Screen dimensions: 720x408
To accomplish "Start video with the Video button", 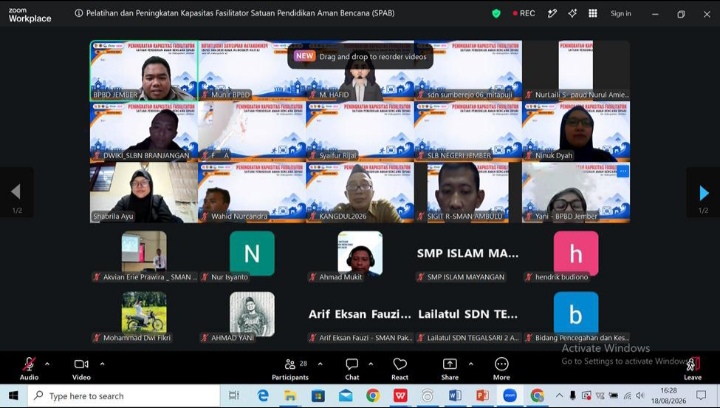I will (81, 369).
